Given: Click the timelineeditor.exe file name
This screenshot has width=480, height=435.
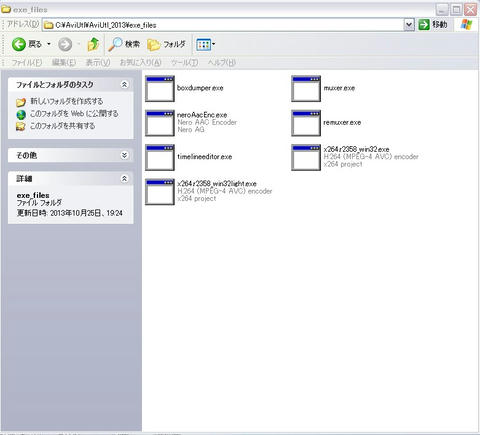Looking at the screenshot, I should [x=205, y=157].
